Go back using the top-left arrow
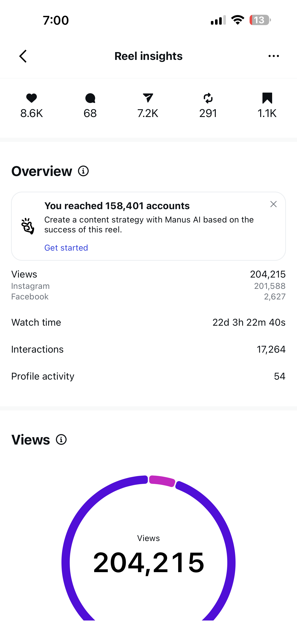The width and height of the screenshot is (297, 644). pyautogui.click(x=23, y=56)
